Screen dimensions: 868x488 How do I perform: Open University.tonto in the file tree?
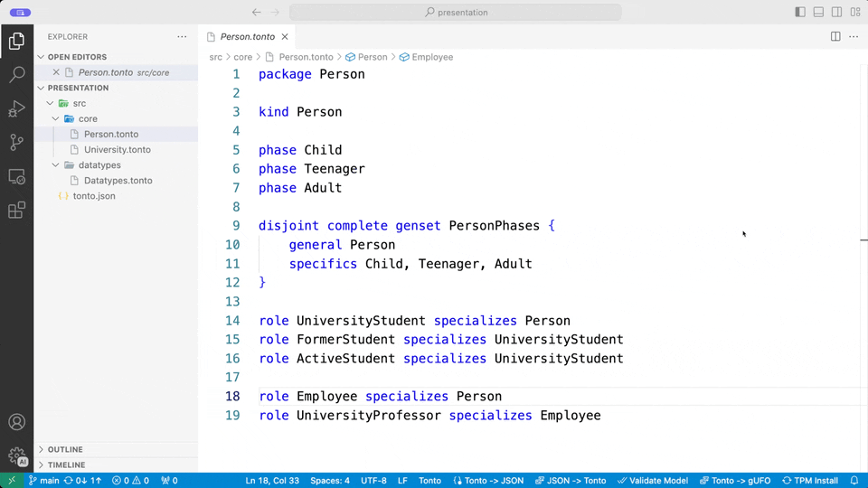(116, 150)
